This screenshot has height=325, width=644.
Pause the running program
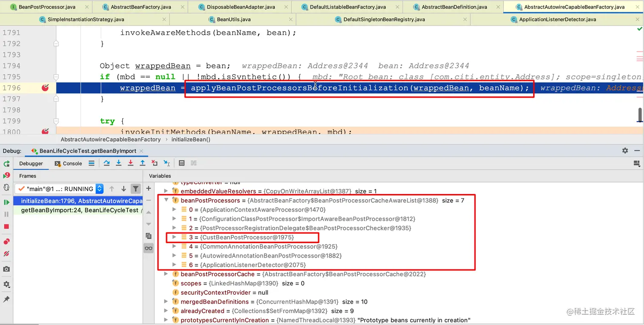[6, 214]
